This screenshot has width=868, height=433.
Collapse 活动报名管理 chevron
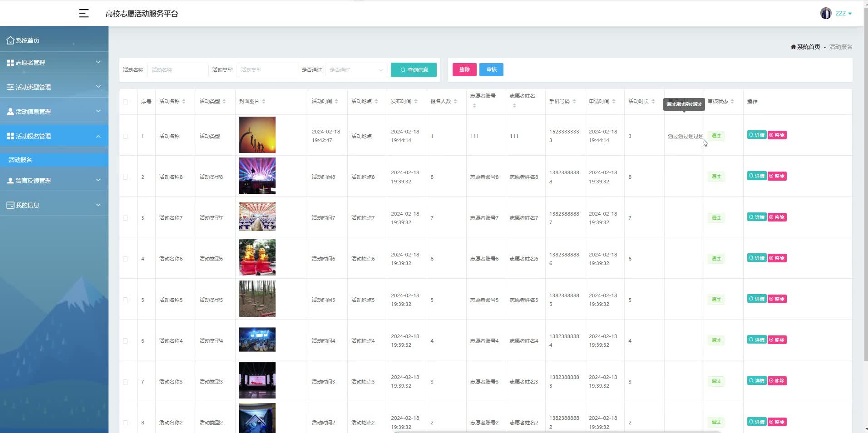98,136
